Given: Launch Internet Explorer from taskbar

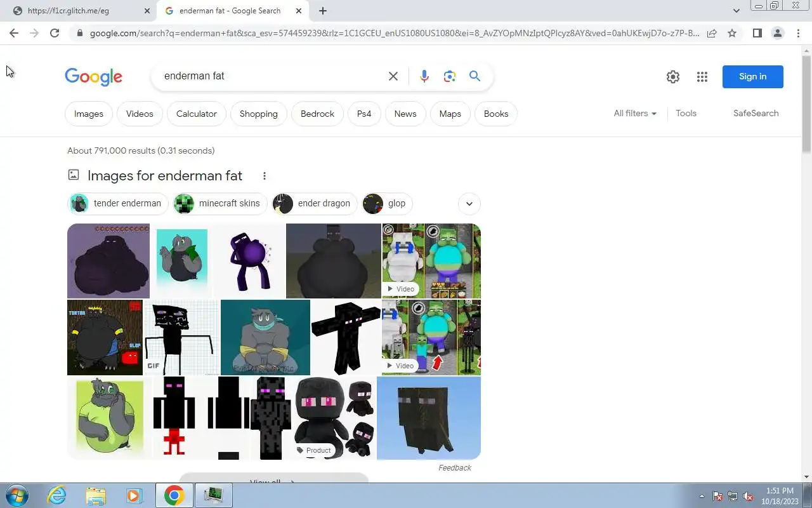Looking at the screenshot, I should coord(57,495).
